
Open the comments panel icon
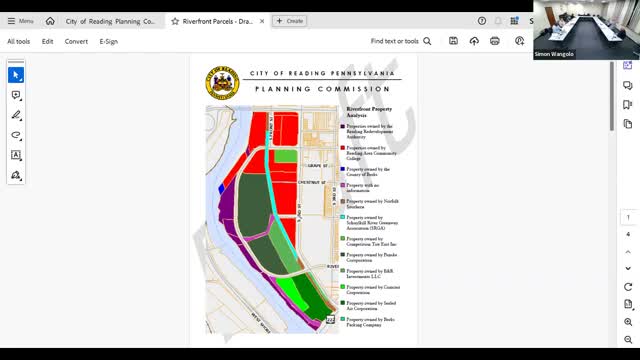pyautogui.click(x=628, y=85)
